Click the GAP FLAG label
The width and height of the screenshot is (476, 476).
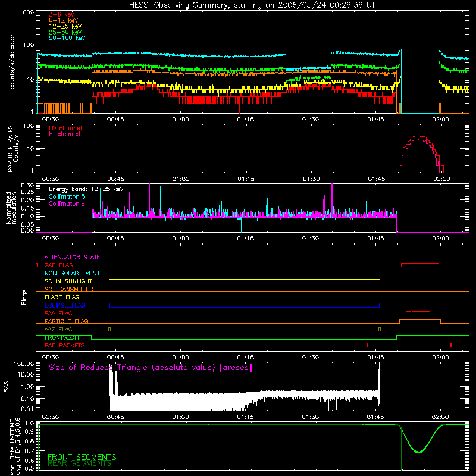(58, 265)
